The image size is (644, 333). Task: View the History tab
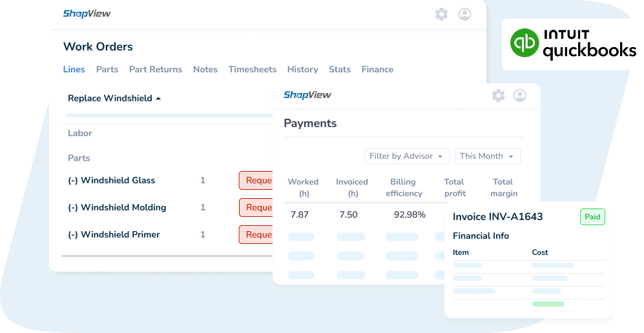(303, 69)
